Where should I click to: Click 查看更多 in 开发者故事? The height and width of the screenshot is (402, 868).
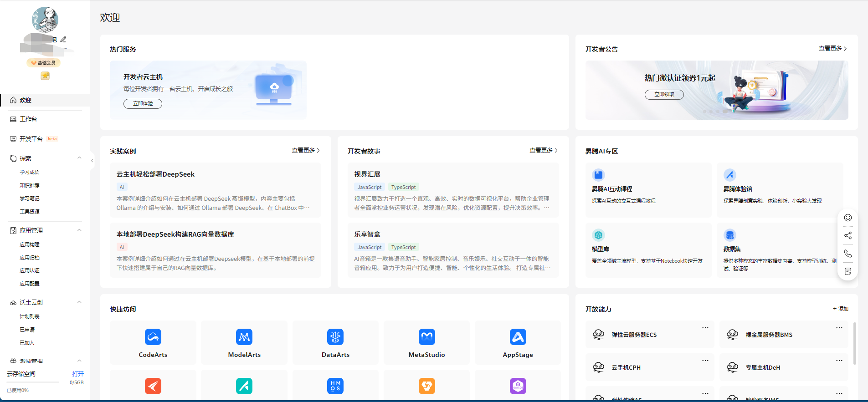(x=544, y=150)
